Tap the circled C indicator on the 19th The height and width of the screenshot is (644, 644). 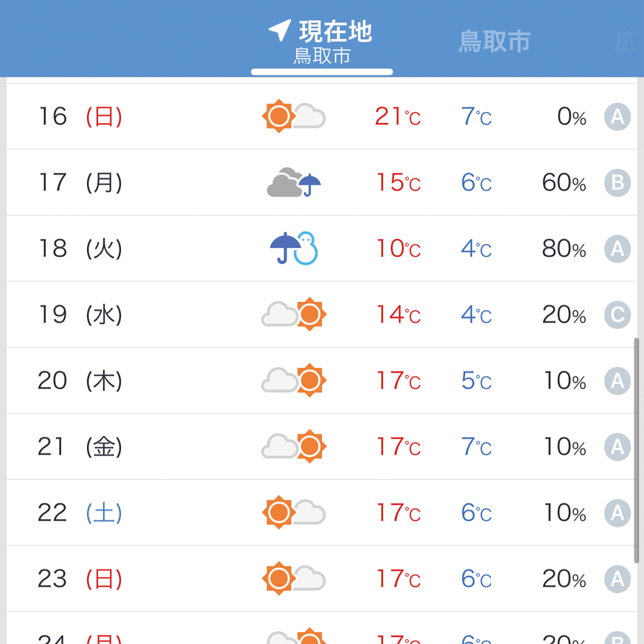tap(617, 314)
